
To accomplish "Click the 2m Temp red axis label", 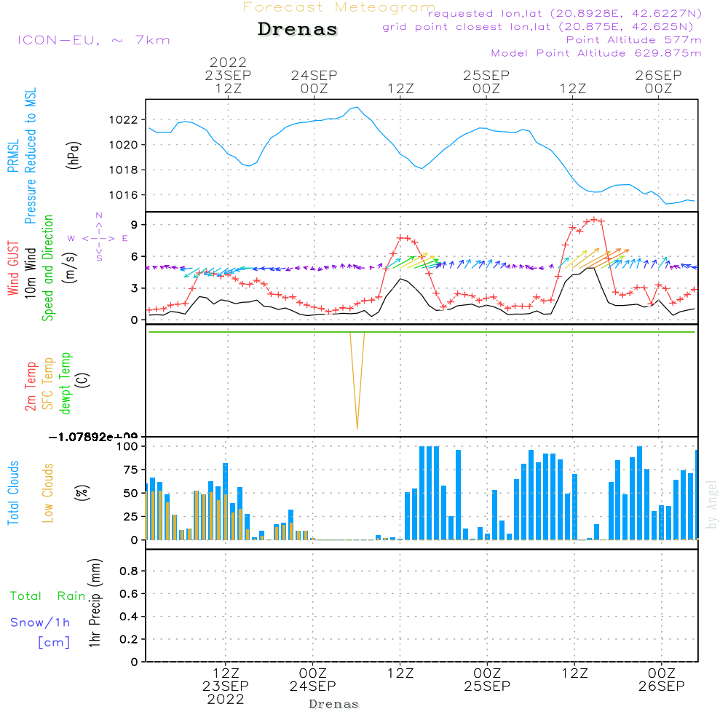I will click(31, 387).
